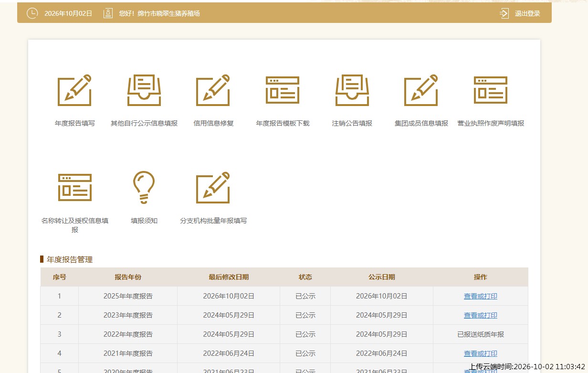Viewport: 588px width, 373px height.
Task: Click the 2023年年度报告 cell
Action: pyautogui.click(x=128, y=315)
